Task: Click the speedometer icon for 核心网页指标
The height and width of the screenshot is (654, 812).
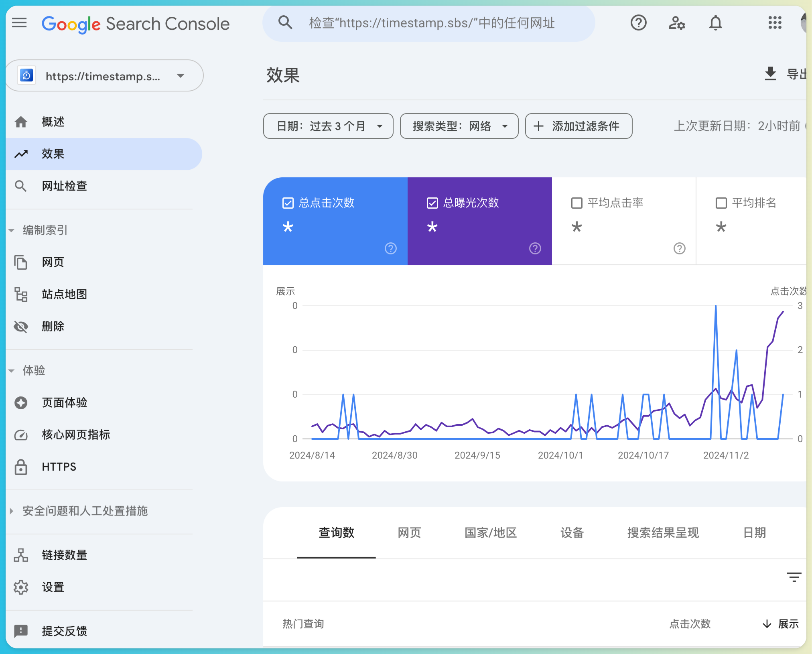Action: [x=21, y=435]
